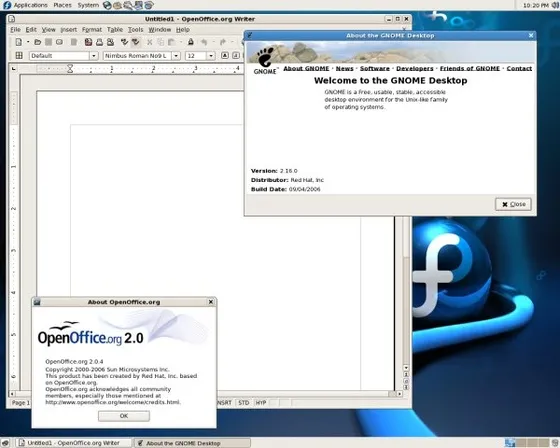This screenshot has width=560, height=448.
Task: Open the Paste options dropdown arrow
Action: [x=181, y=42]
